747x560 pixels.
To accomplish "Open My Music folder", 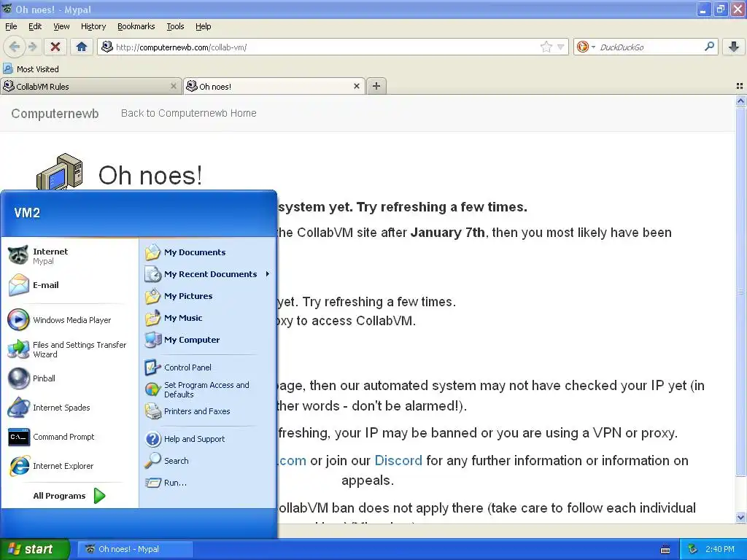I will (x=207, y=318).
